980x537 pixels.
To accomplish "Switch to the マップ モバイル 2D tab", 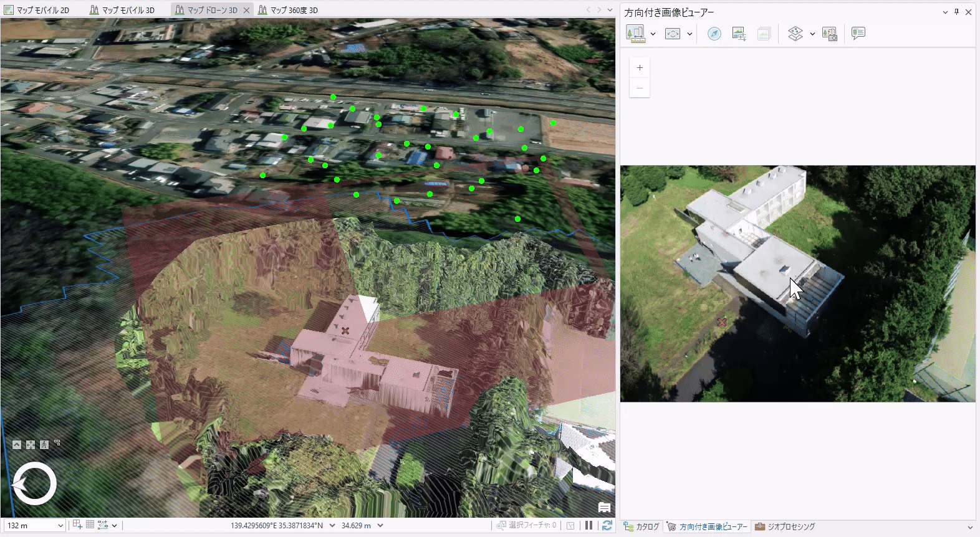I will click(x=37, y=10).
